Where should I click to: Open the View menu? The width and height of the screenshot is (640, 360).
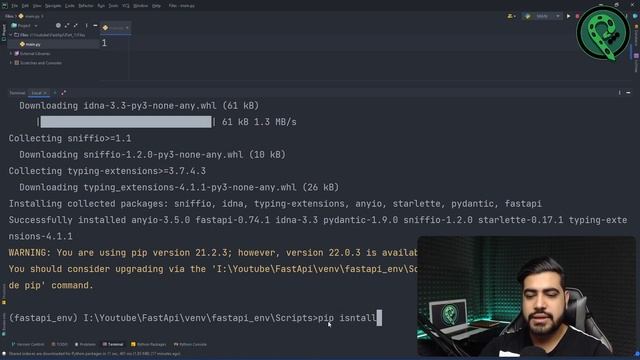coord(37,6)
